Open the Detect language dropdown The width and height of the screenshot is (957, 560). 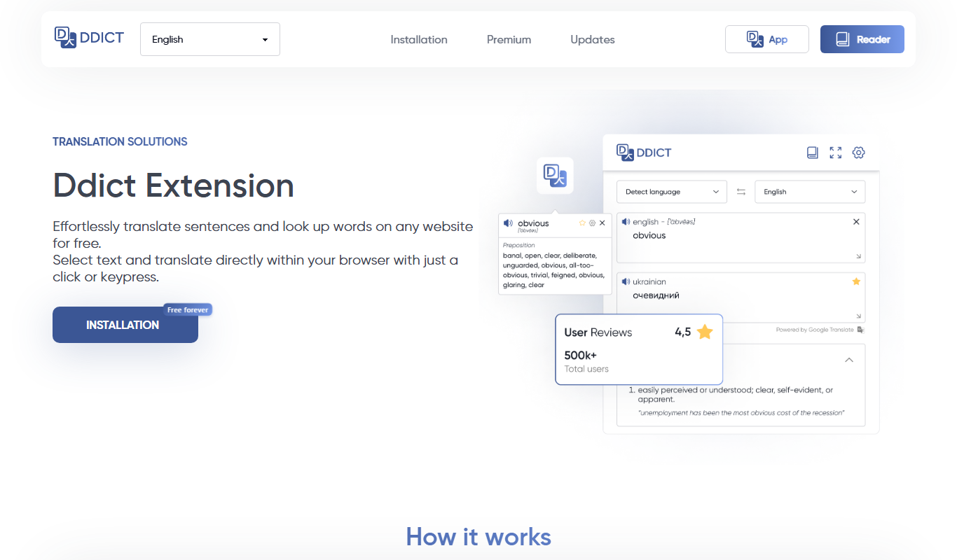tap(671, 192)
